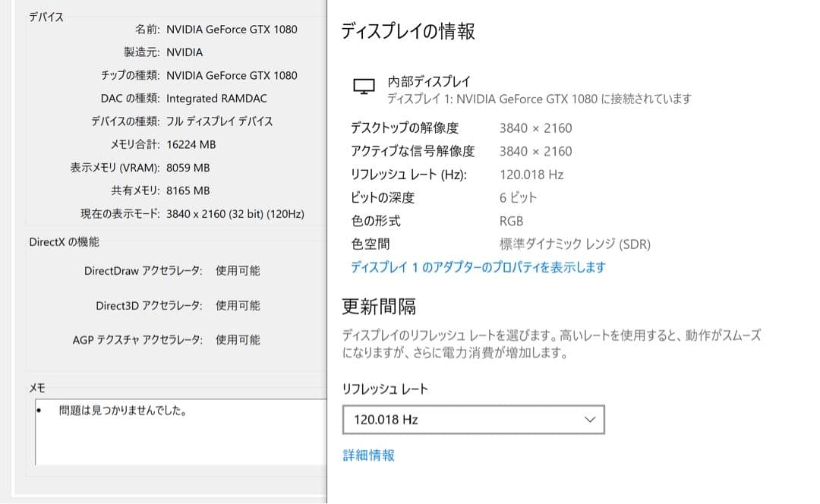Open the 詳細情報 link
Screen dimensions: 820x504
tap(367, 455)
